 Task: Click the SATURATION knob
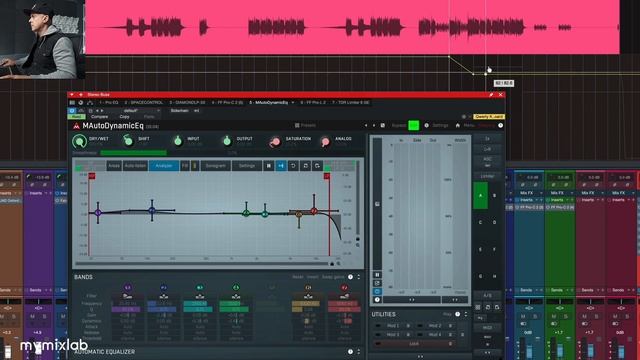tap(275, 142)
